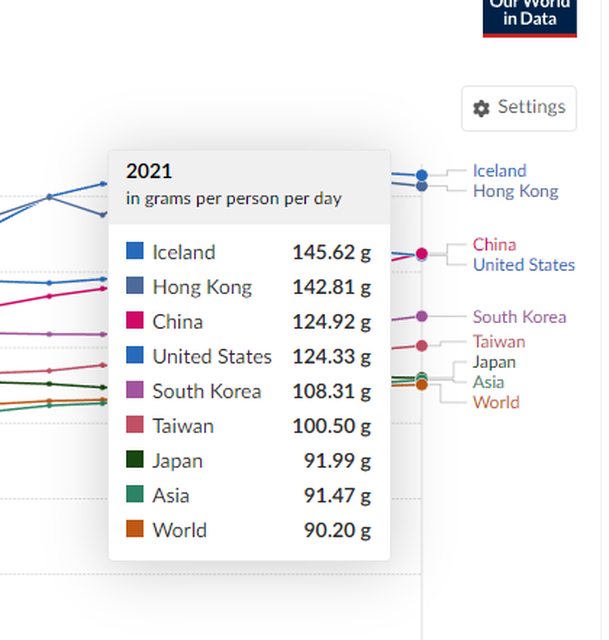Click the Taiwan value 100.50 g
The width and height of the screenshot is (609, 640).
pos(331,426)
